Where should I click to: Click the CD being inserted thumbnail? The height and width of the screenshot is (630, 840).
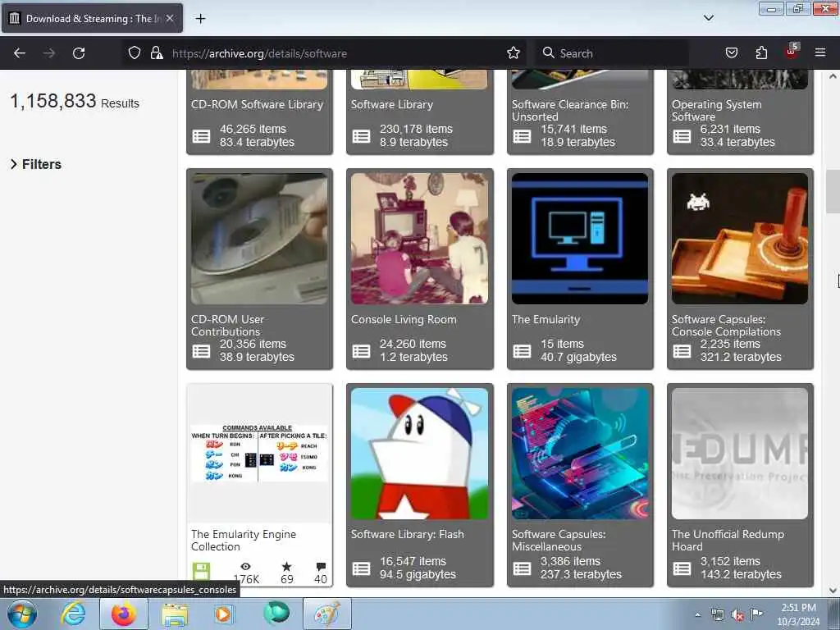[259, 239]
